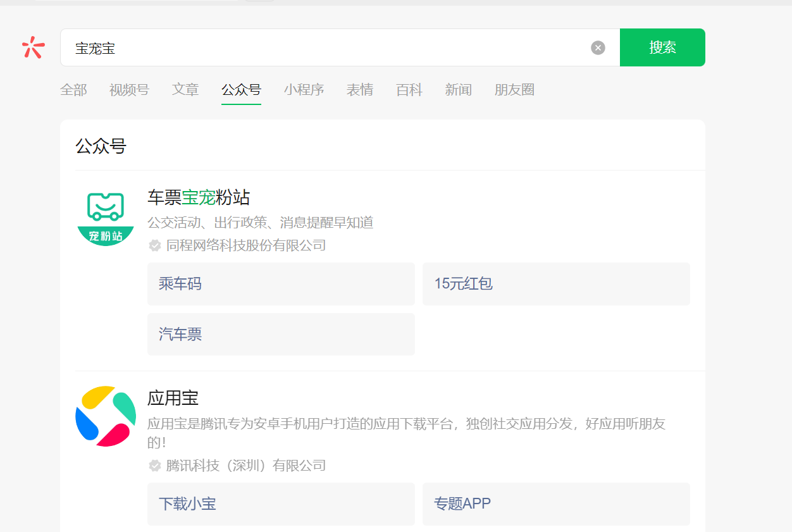792x532 pixels.
Task: Open the 小程序 tab
Action: (304, 90)
